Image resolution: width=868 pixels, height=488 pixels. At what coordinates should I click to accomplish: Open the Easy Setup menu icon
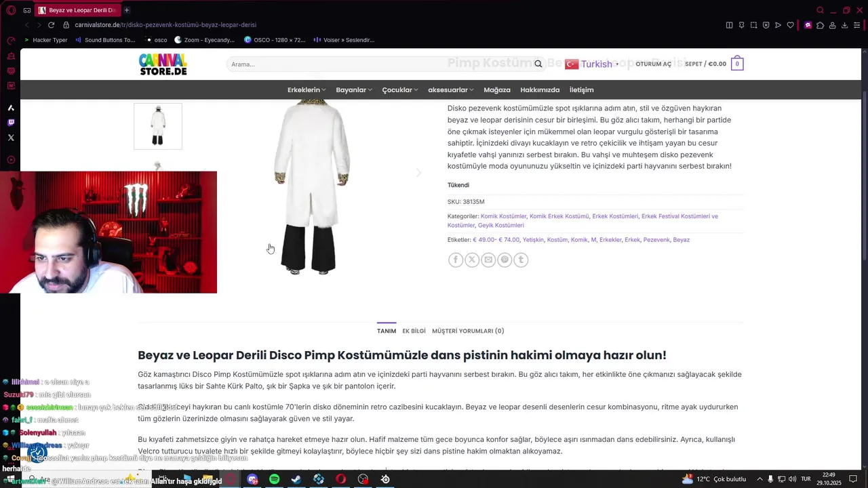tap(857, 25)
